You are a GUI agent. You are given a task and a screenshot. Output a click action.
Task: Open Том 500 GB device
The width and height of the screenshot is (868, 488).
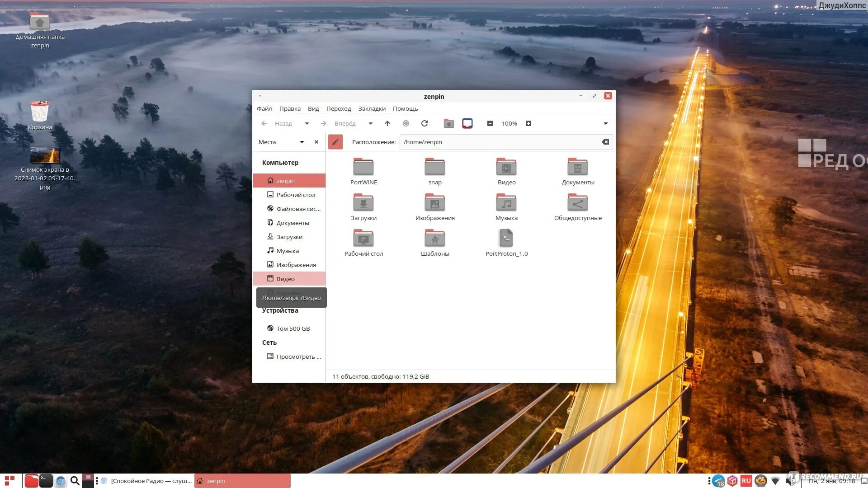tap(289, 328)
